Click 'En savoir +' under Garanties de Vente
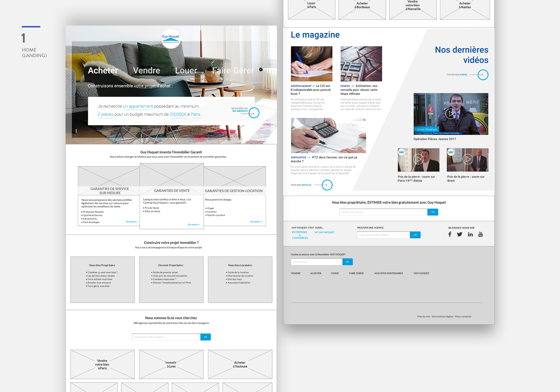 pos(193,224)
